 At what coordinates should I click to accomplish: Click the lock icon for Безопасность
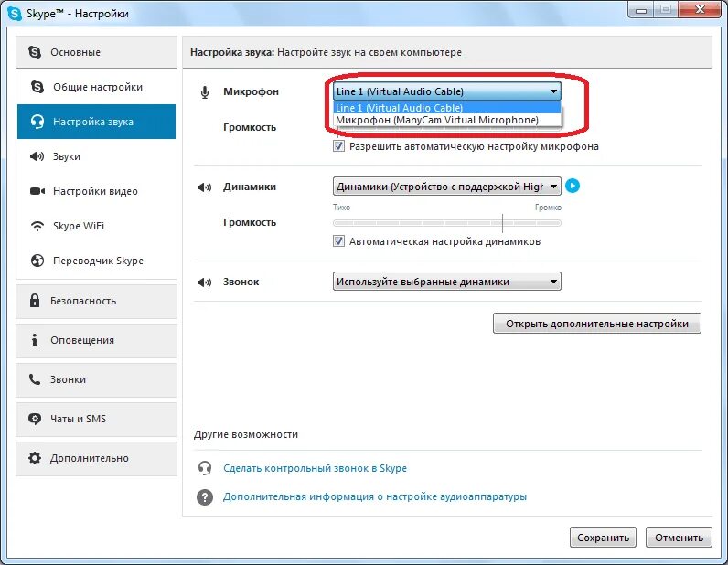click(x=35, y=301)
